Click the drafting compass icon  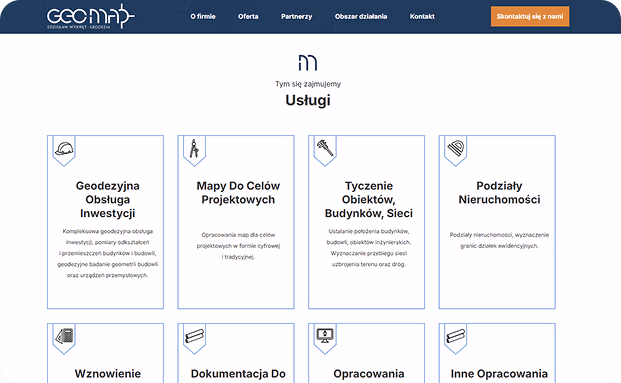(x=194, y=149)
